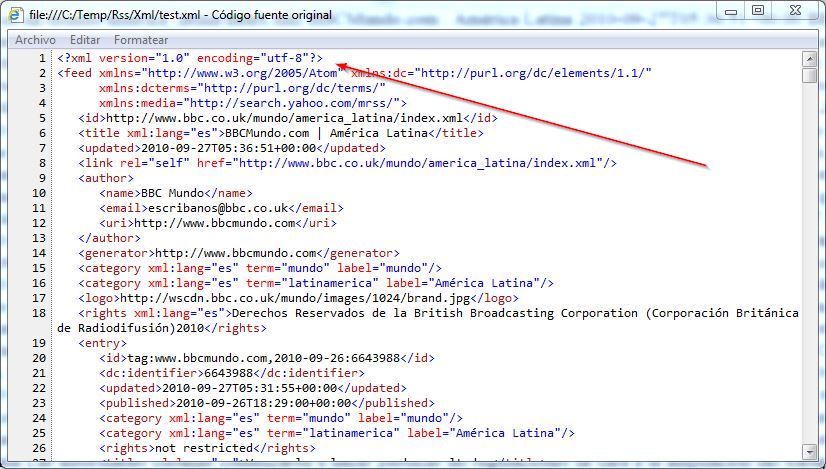Click the xml version declaration on line 1
This screenshot has height=469, width=826.
[x=190, y=58]
